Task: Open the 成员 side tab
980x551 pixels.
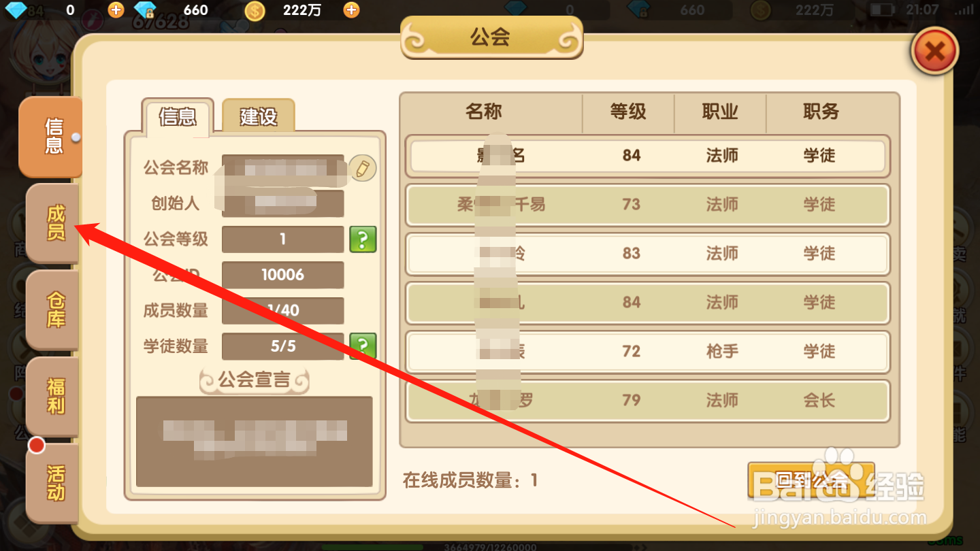Action: (x=54, y=223)
